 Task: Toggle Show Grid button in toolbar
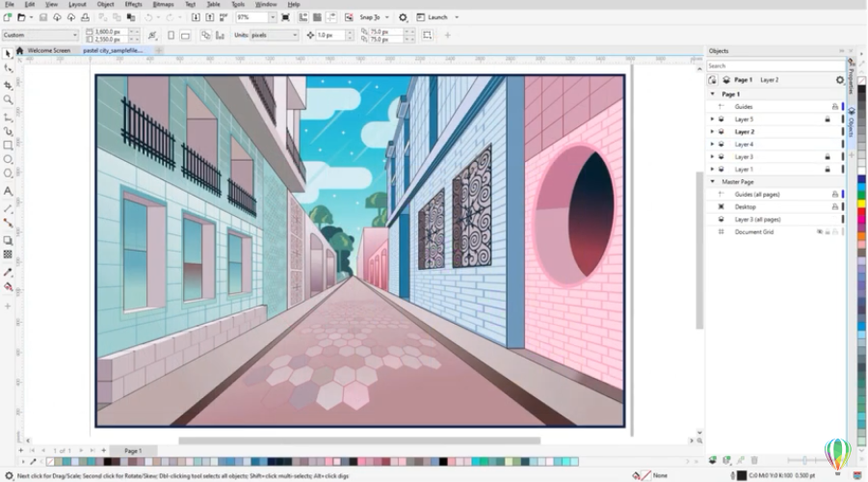click(317, 17)
